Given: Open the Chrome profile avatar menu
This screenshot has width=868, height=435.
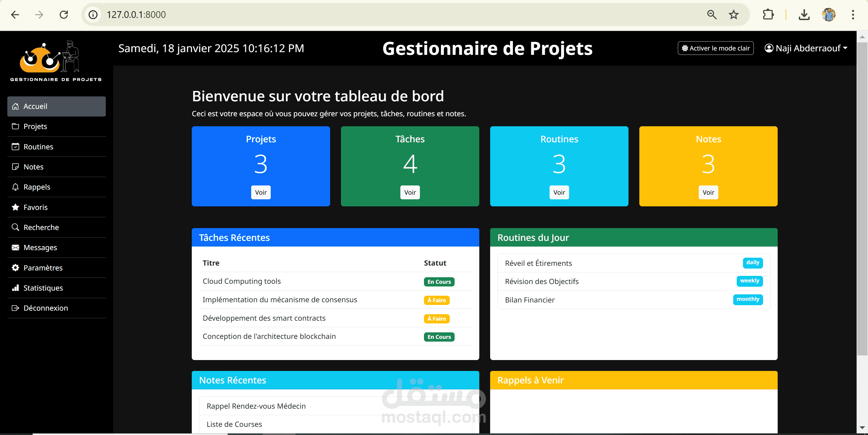Looking at the screenshot, I should (x=828, y=14).
